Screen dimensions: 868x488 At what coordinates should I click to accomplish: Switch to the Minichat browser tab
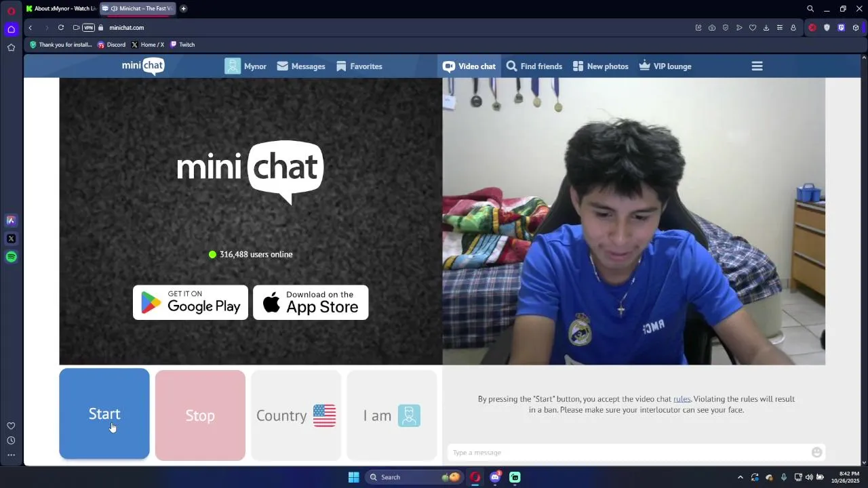click(x=138, y=9)
